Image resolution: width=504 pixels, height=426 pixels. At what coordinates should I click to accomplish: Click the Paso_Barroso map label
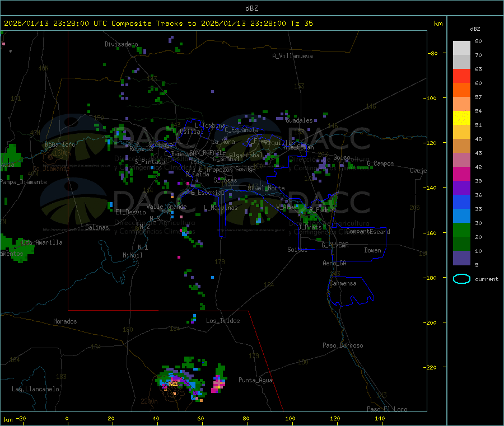tap(343, 345)
